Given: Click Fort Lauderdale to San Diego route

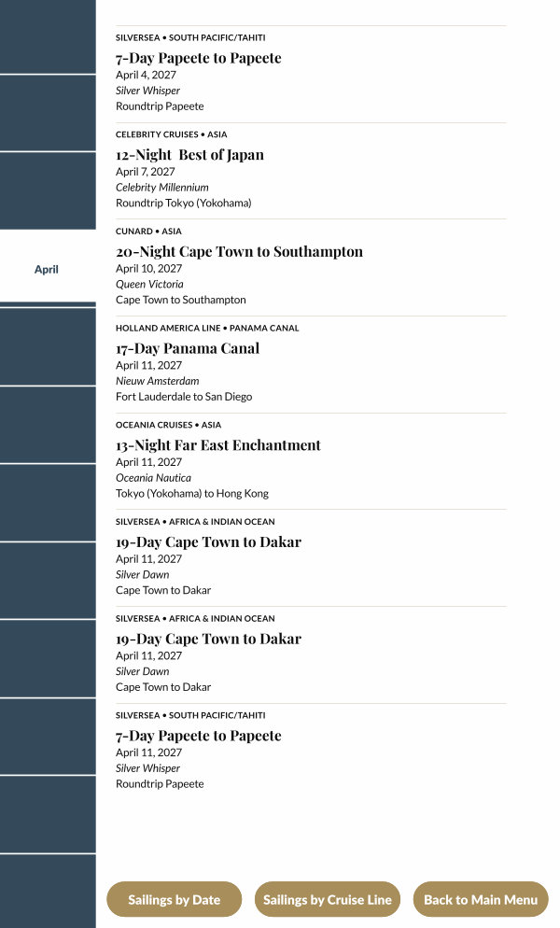Looking at the screenshot, I should (x=184, y=397).
